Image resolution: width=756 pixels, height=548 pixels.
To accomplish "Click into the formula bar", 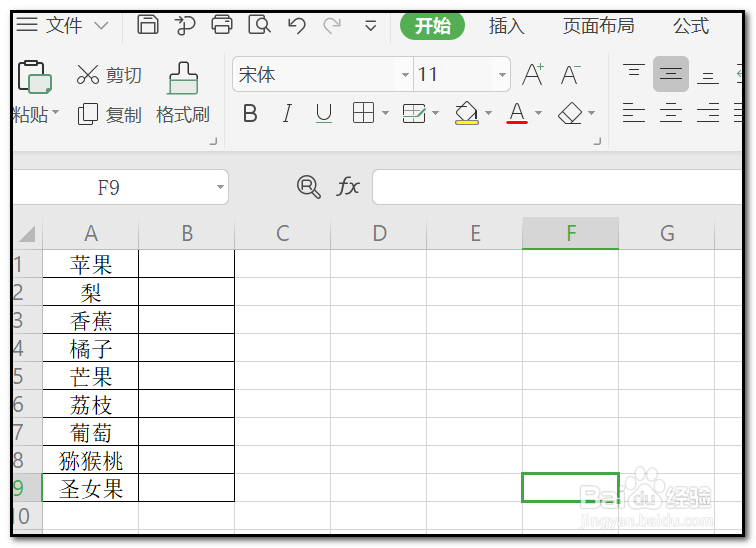I will click(557, 187).
